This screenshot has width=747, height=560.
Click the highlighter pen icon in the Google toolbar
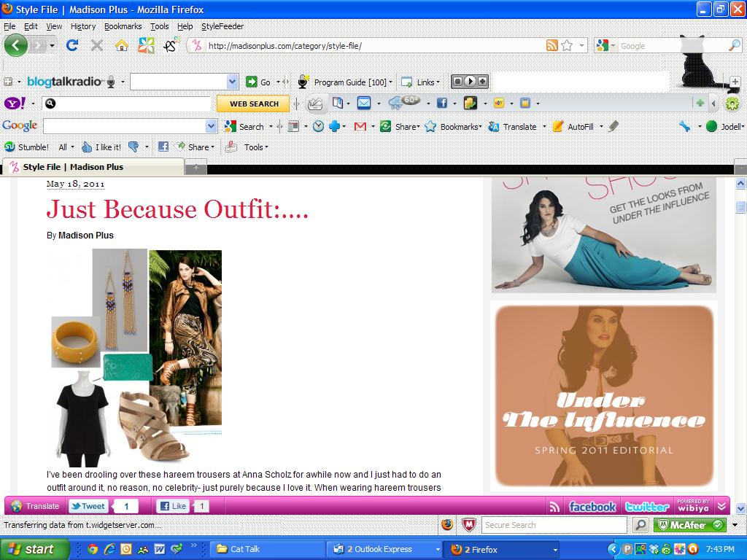(614, 126)
